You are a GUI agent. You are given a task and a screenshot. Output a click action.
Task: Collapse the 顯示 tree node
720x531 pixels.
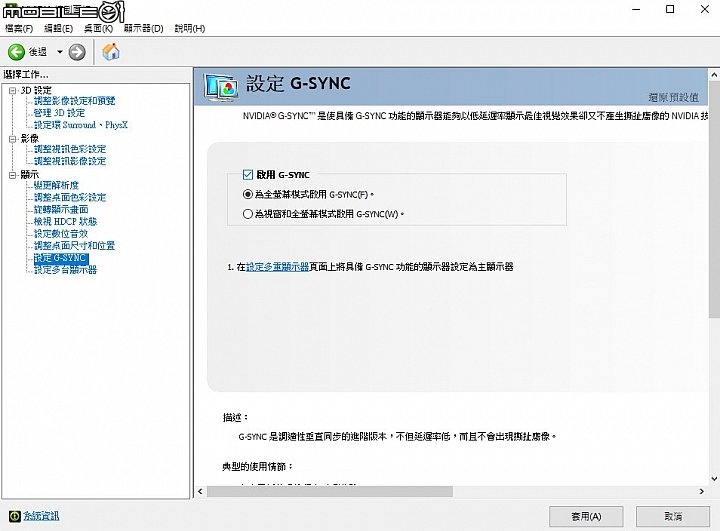pyautogui.click(x=12, y=175)
